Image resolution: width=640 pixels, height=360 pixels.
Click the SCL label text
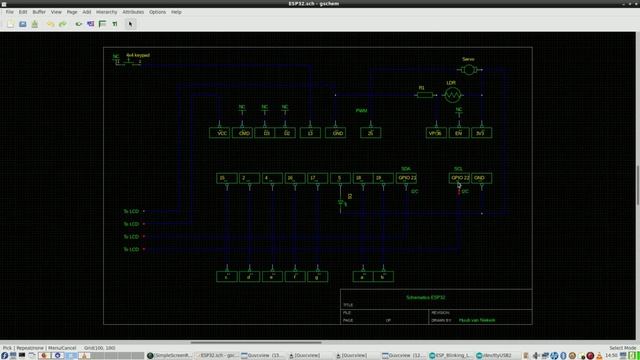pos(458,169)
